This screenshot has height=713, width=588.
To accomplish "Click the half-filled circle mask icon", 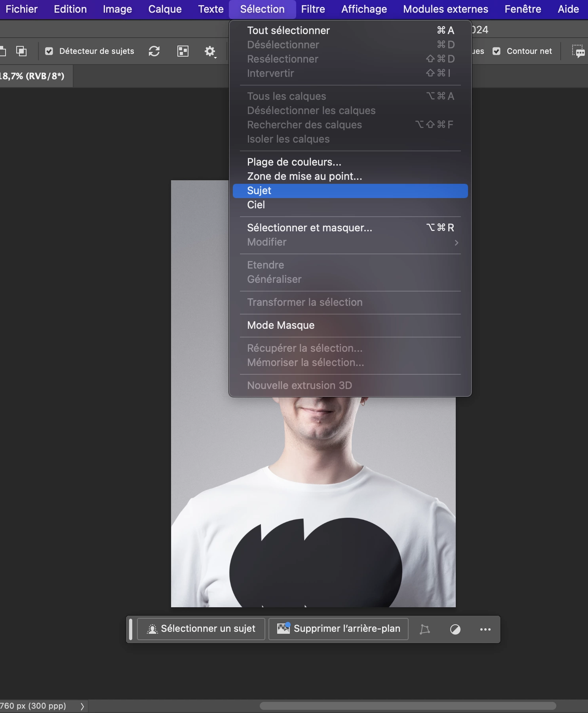I will (455, 629).
